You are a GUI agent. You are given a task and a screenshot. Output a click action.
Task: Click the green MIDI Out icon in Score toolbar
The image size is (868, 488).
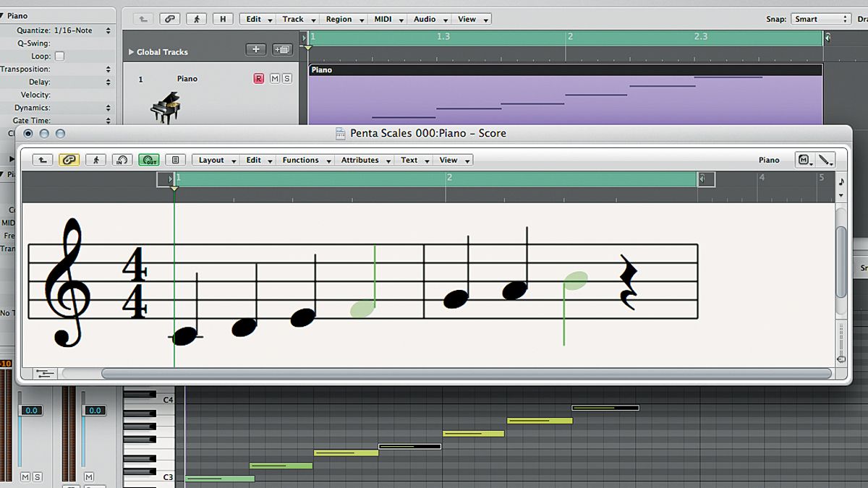148,160
